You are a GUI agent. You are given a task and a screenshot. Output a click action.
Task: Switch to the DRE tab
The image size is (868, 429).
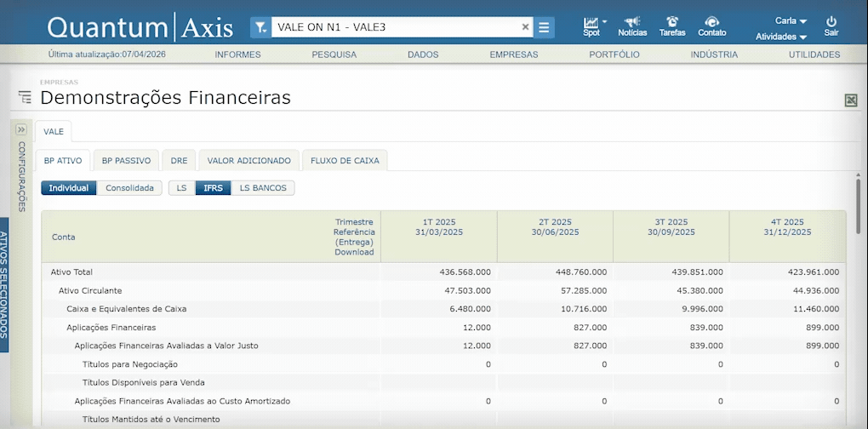[179, 160]
